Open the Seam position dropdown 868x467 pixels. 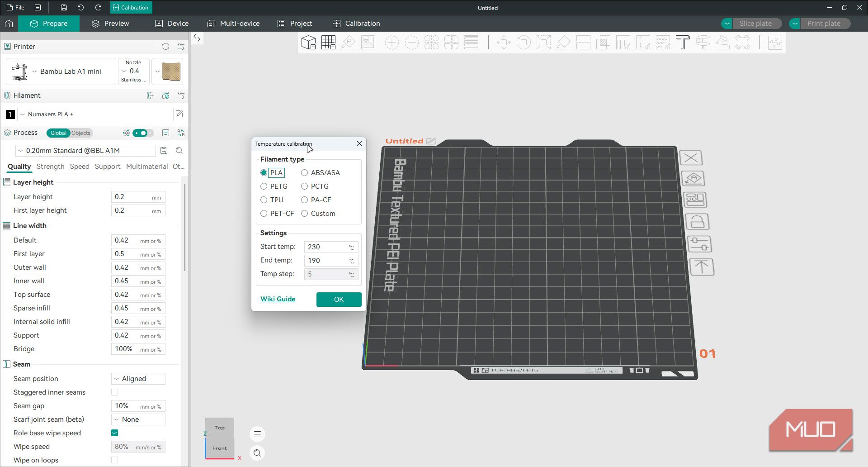tap(138, 379)
